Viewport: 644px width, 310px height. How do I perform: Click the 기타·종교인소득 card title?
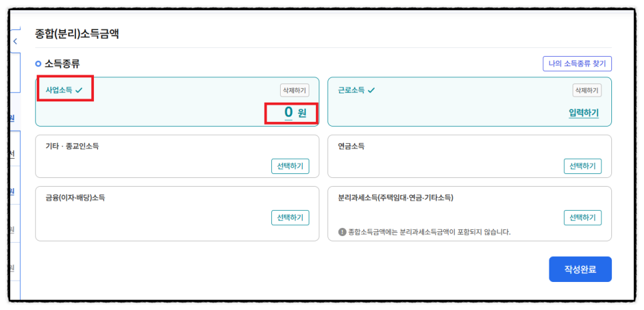point(72,146)
